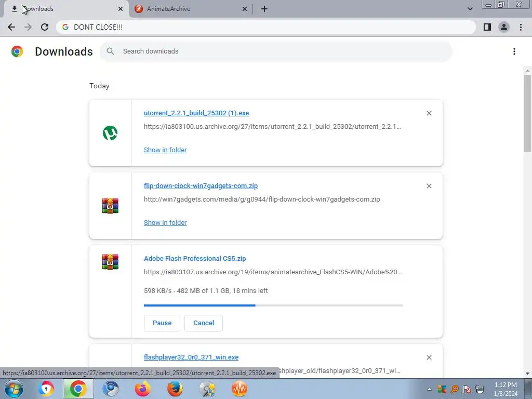
Task: Click the Today date heading
Action: 99,86
